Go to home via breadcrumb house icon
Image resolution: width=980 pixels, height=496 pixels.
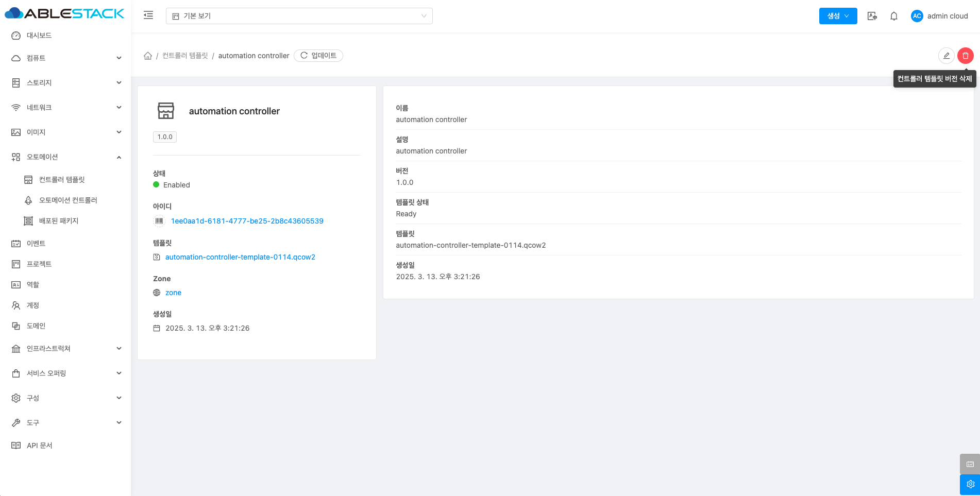coord(148,56)
